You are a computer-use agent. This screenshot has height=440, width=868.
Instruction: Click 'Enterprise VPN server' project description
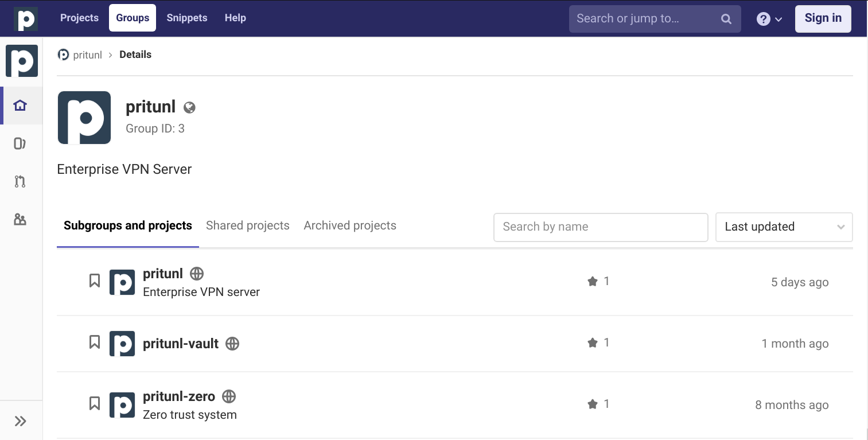coord(201,292)
